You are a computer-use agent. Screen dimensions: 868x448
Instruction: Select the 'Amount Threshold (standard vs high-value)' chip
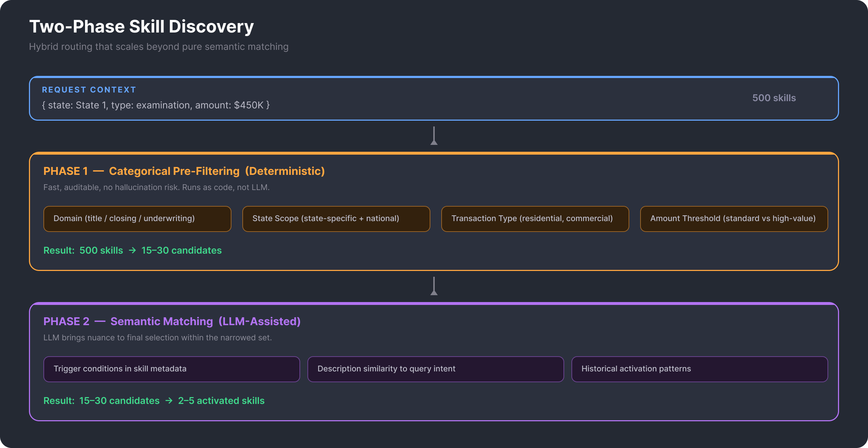734,219
